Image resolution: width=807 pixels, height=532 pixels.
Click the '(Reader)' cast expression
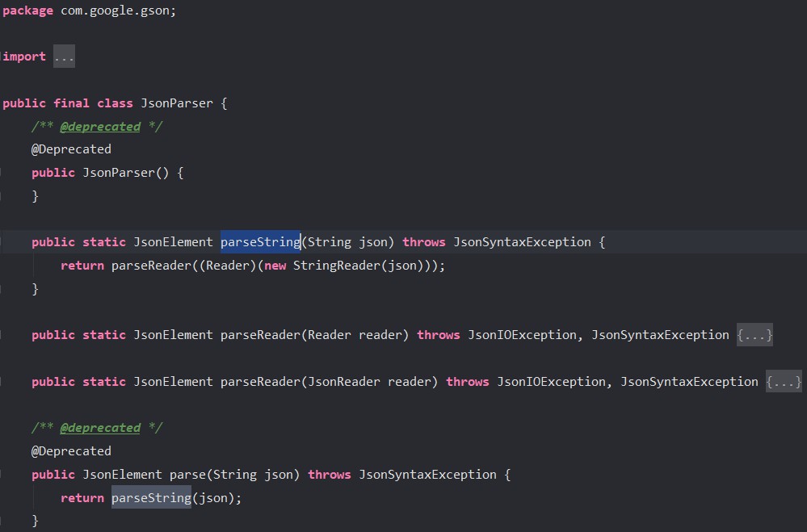point(228,266)
